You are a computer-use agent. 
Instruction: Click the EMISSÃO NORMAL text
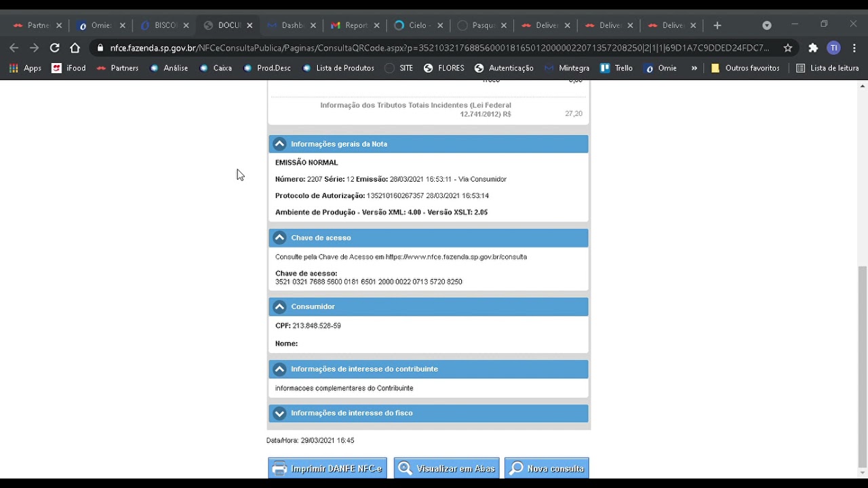pyautogui.click(x=307, y=163)
